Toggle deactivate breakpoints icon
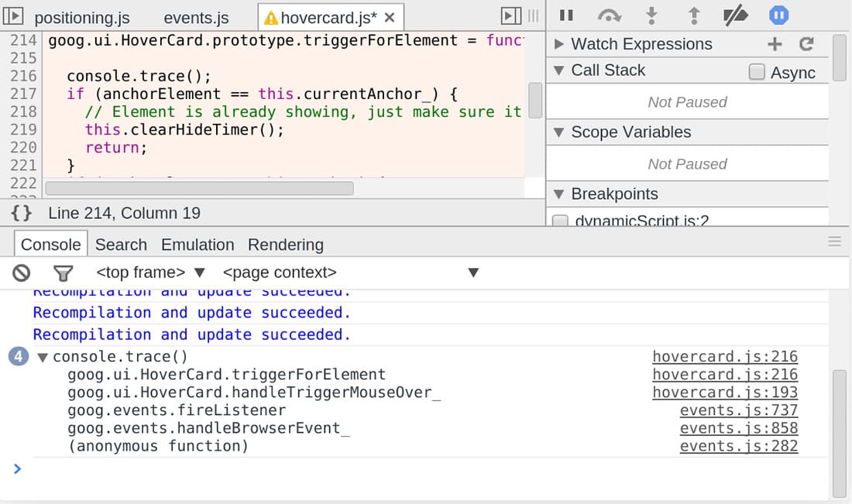852x504 pixels. [734, 15]
